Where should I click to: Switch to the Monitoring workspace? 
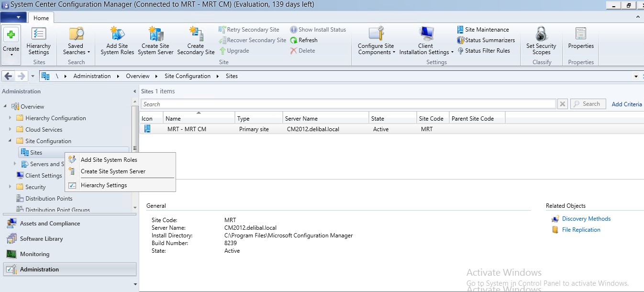point(34,254)
